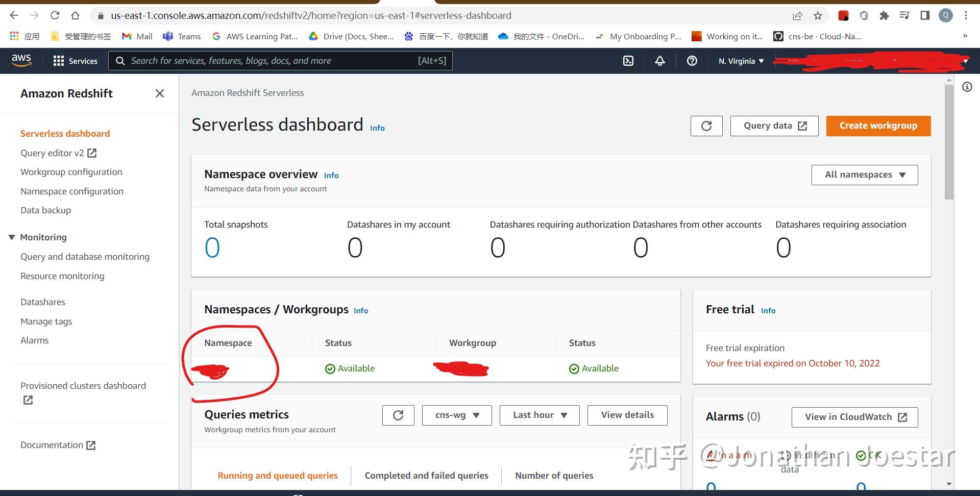This screenshot has width=980, height=496.
Task: Open alarms in View in CloudWatch
Action: click(854, 417)
